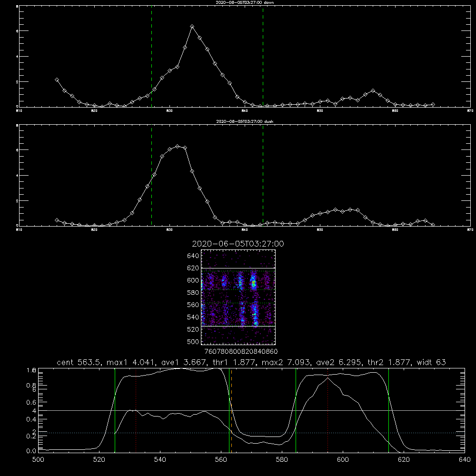Click the 'ave2 6.295' value in stats header

tap(339, 362)
